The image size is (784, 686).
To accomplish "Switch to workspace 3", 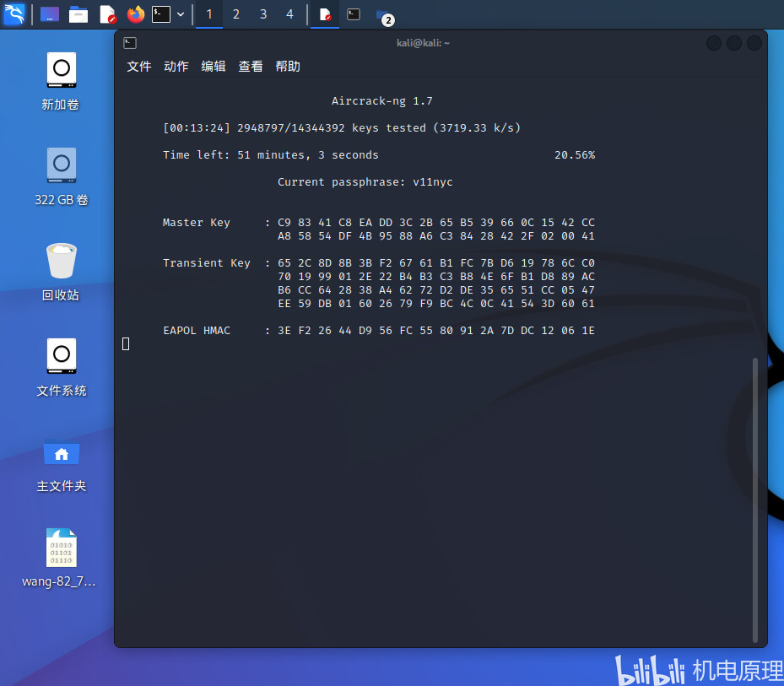I will (263, 14).
